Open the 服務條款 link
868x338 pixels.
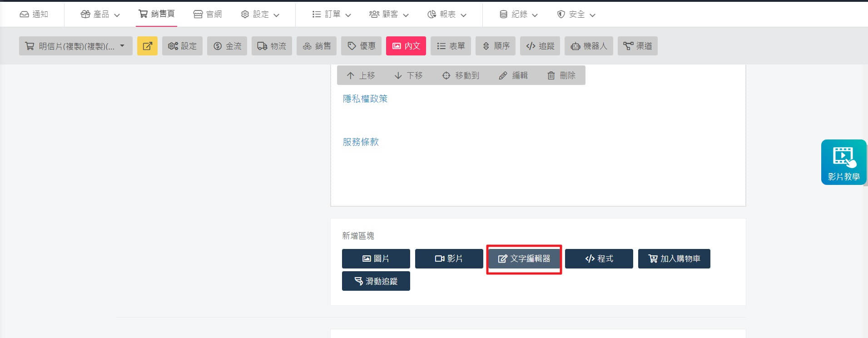coord(361,142)
